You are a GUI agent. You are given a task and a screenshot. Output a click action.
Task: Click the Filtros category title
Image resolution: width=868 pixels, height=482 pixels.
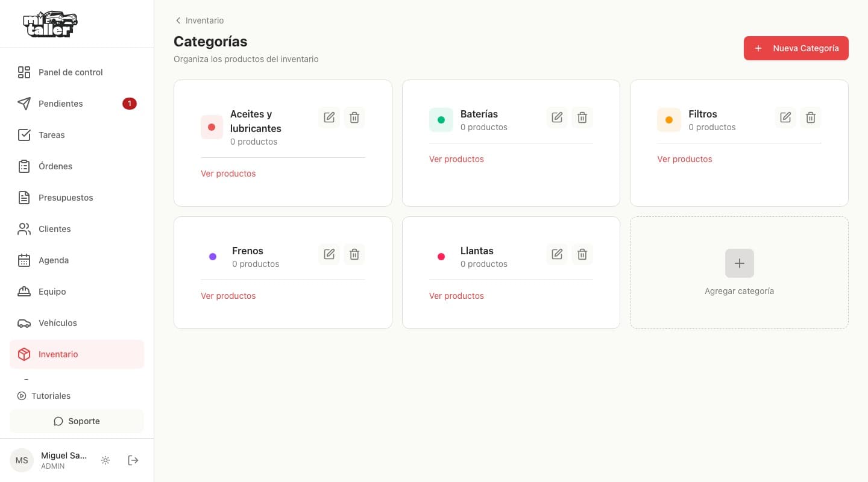click(703, 114)
